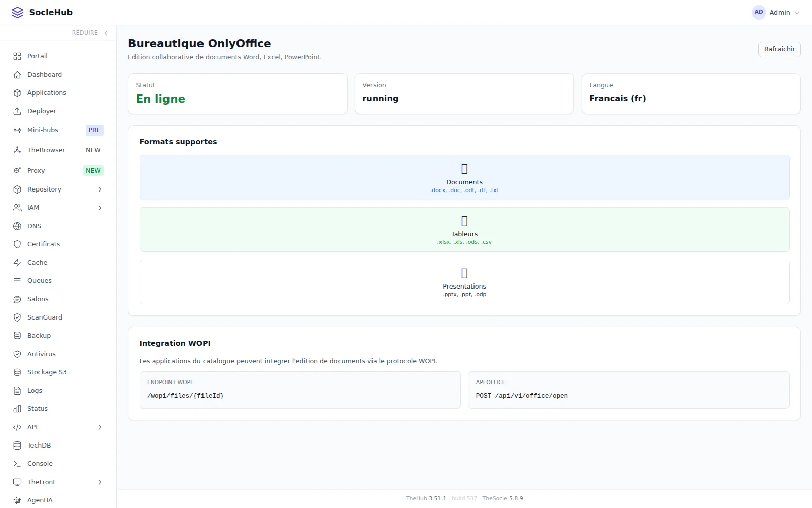812x508 pixels.
Task: Expand the TheFront submenu chevron
Action: coord(100,482)
